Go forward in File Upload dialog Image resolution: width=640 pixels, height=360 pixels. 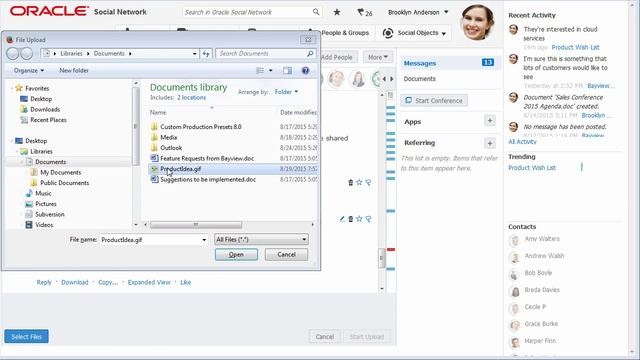[27, 53]
